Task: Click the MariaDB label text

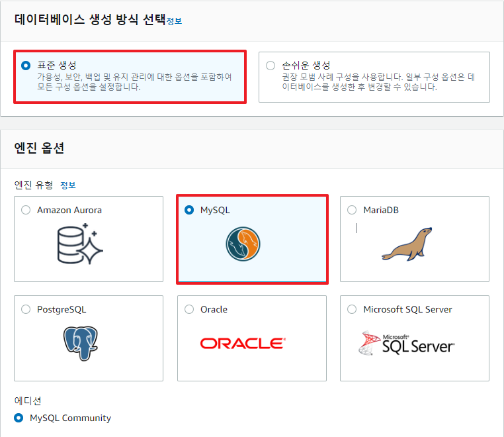Action: (381, 210)
